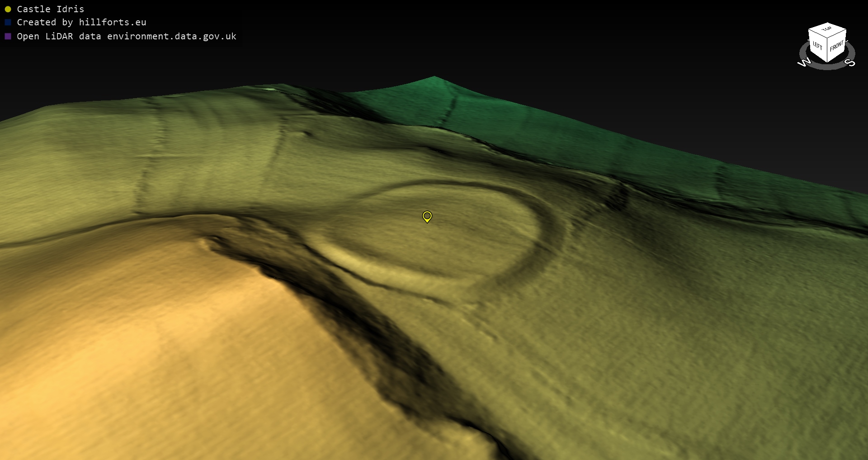Click the yellow dot beside Castle Idris
Screen dimensions: 868x460
click(x=8, y=9)
